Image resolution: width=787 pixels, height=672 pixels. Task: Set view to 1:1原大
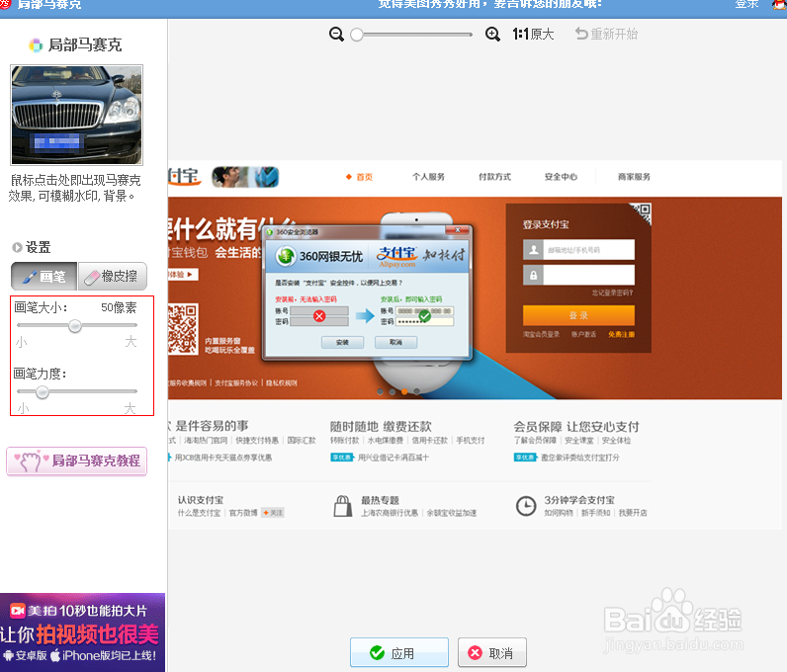point(533,35)
